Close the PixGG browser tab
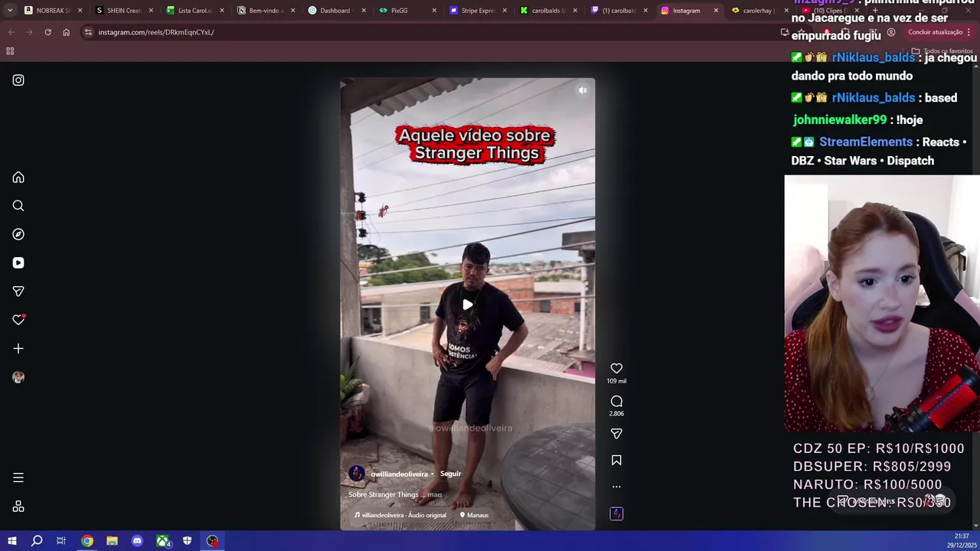Screen dimensions: 980x551 click(x=434, y=11)
